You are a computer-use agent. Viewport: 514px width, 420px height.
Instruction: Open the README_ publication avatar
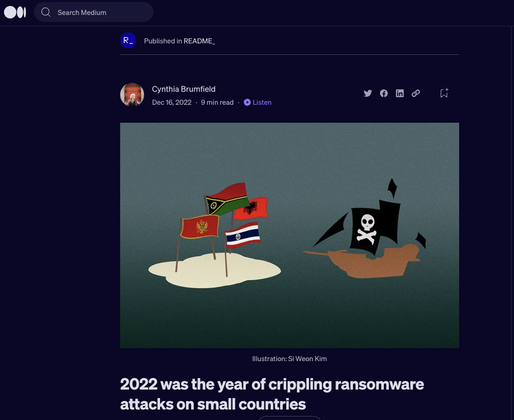(128, 40)
